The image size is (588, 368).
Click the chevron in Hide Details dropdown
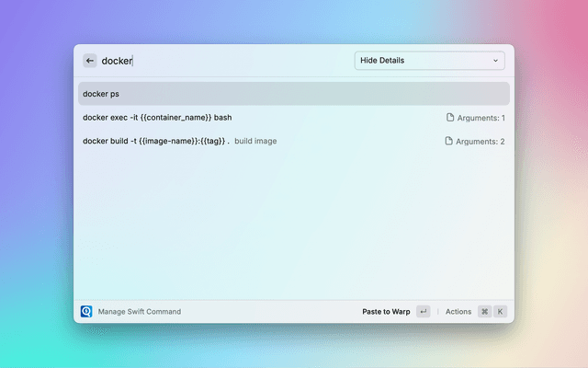[x=495, y=61]
